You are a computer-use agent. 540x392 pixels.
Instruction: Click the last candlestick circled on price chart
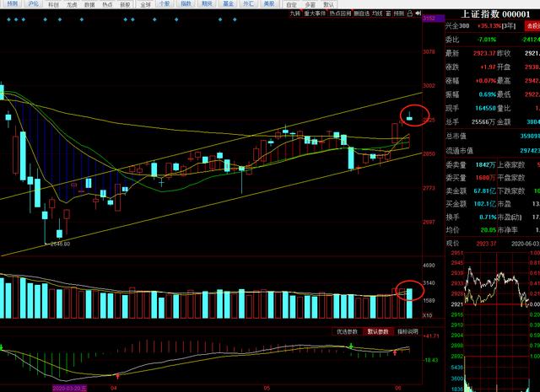(409, 117)
